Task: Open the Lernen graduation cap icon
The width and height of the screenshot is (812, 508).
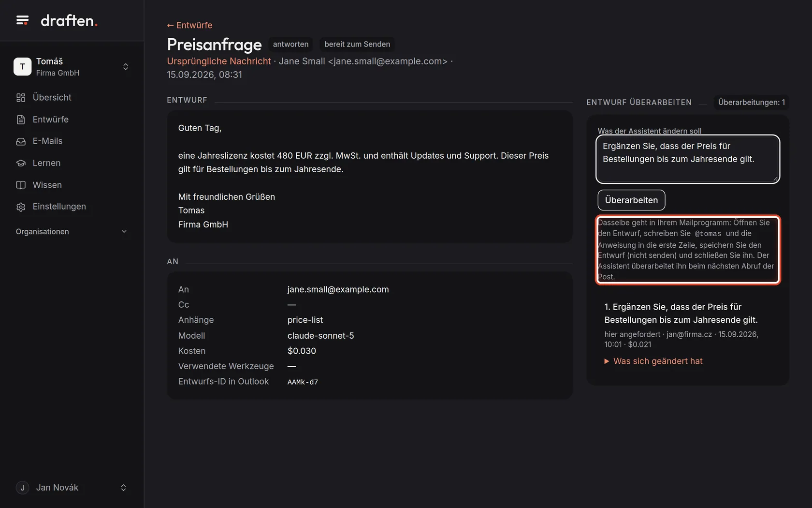Action: (21, 163)
